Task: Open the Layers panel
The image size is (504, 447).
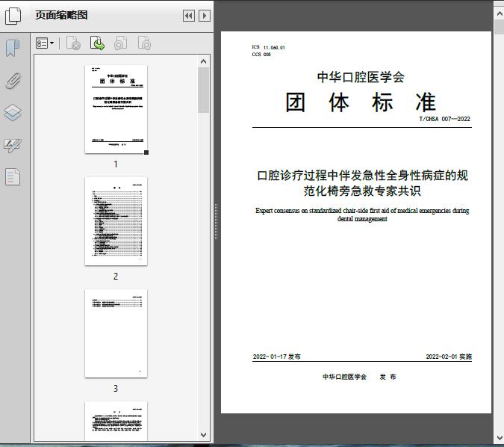Action: 13,113
